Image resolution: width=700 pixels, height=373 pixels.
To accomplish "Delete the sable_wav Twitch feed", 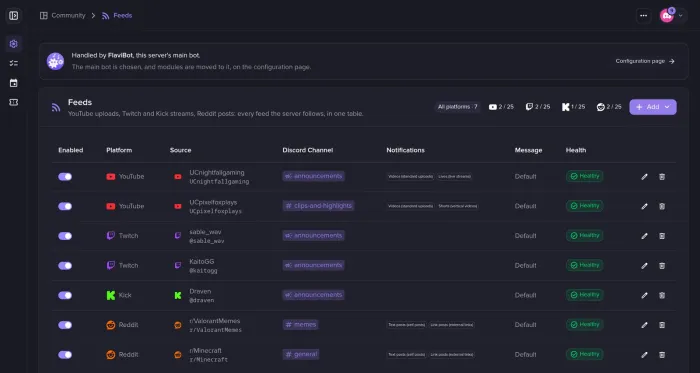I will 662,236.
